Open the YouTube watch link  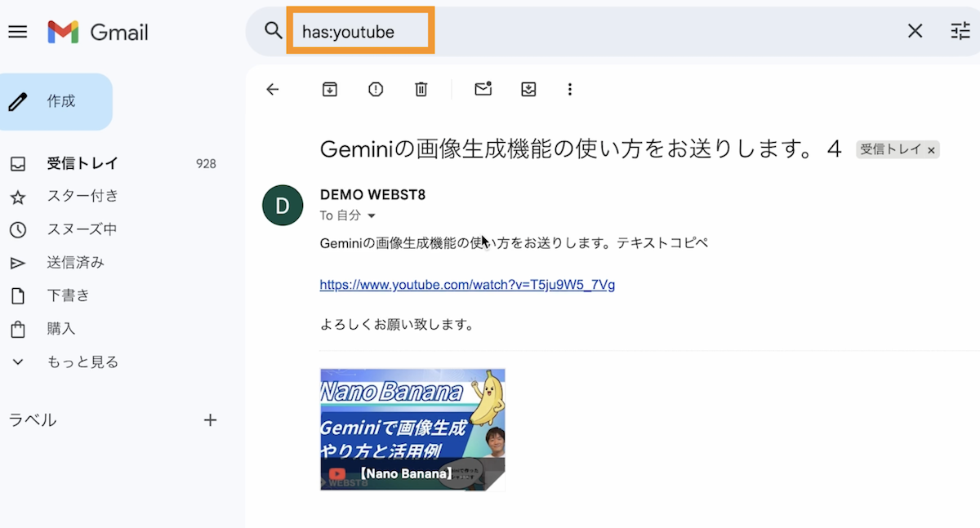point(467,285)
